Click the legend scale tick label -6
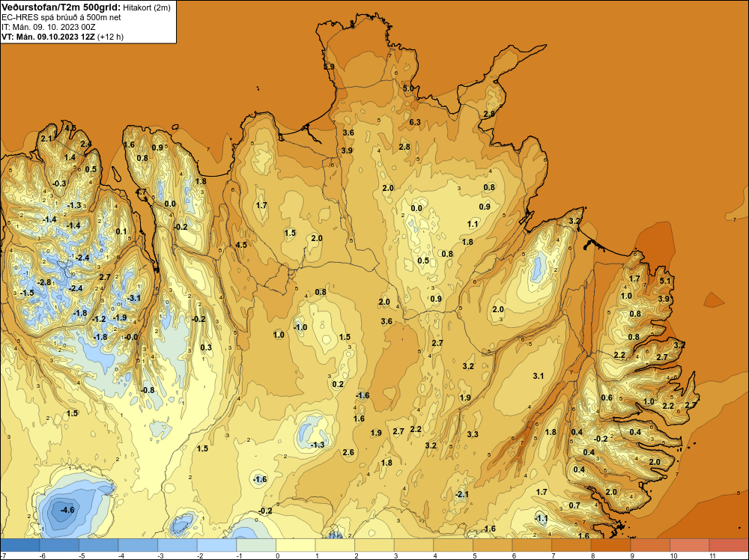The image size is (749, 560). [x=42, y=556]
